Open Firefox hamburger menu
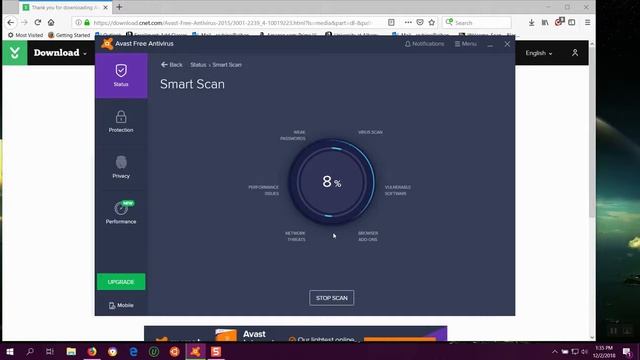Viewport: 640px width, 360px height. point(587,22)
